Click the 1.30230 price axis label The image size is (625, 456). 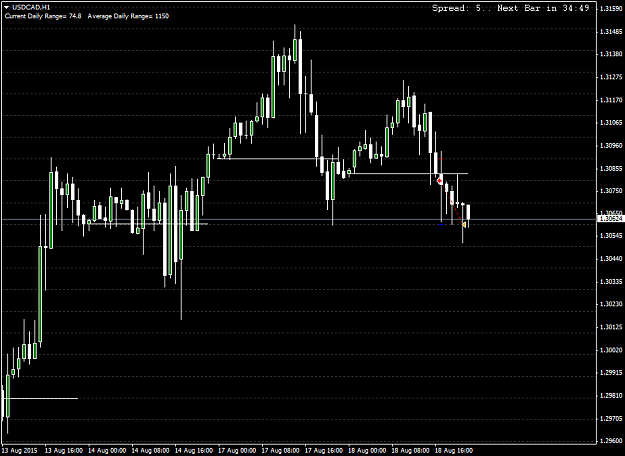(x=610, y=304)
